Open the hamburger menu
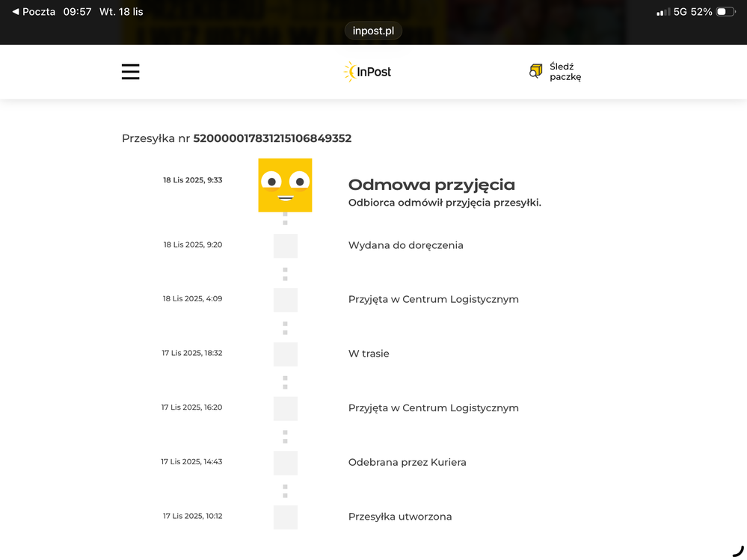 130,72
